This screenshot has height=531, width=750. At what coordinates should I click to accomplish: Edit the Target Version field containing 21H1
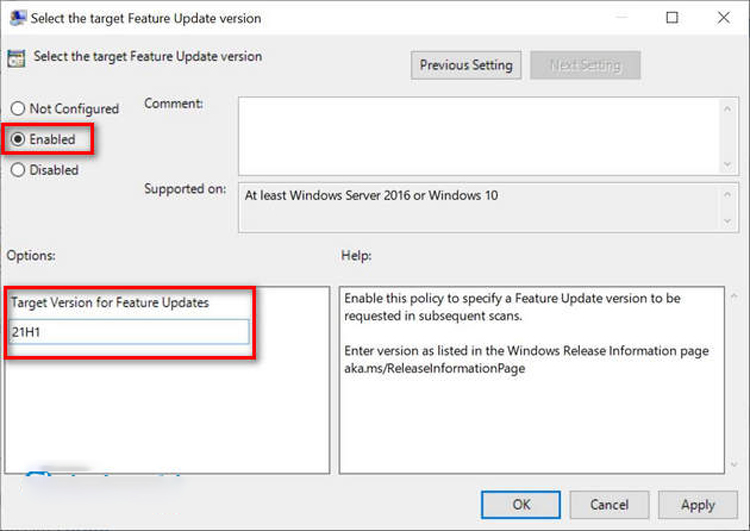(129, 332)
